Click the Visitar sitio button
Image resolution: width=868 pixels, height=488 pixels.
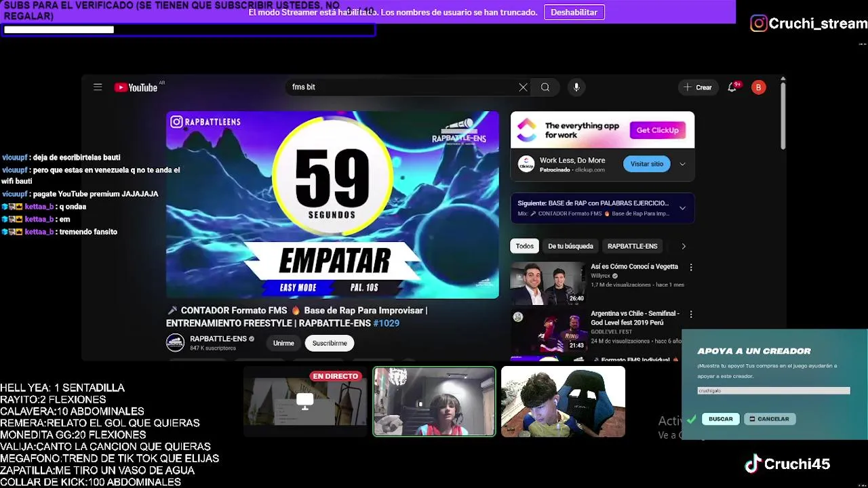[x=647, y=163]
